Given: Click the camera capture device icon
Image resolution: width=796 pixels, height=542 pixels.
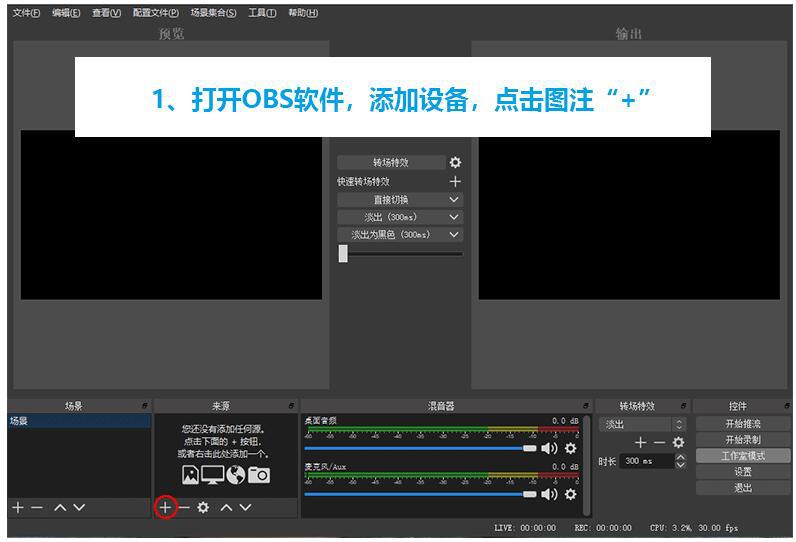Looking at the screenshot, I should (x=259, y=475).
